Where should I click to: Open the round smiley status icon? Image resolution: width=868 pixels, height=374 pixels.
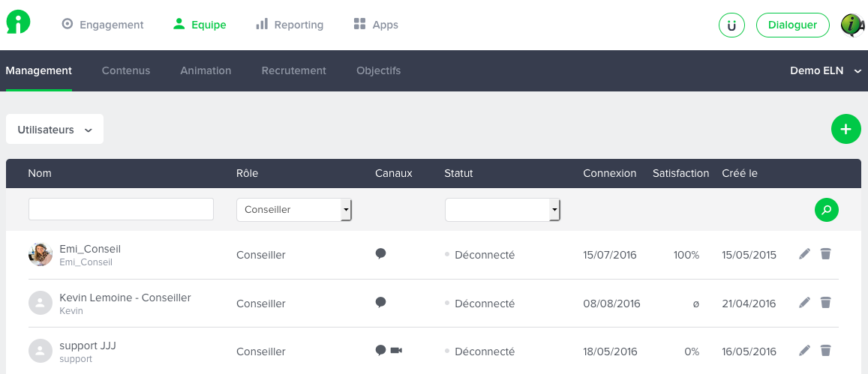pyautogui.click(x=731, y=25)
